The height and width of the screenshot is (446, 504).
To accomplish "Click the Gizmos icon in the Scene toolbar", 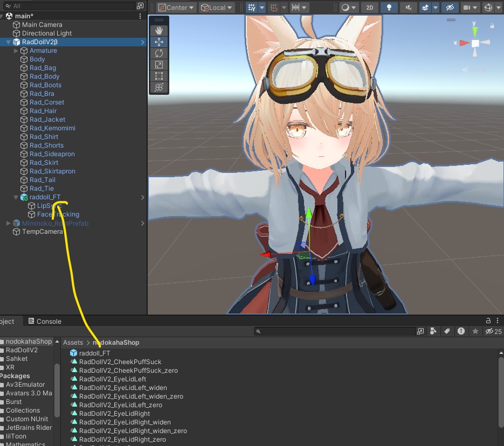I will pos(487,7).
